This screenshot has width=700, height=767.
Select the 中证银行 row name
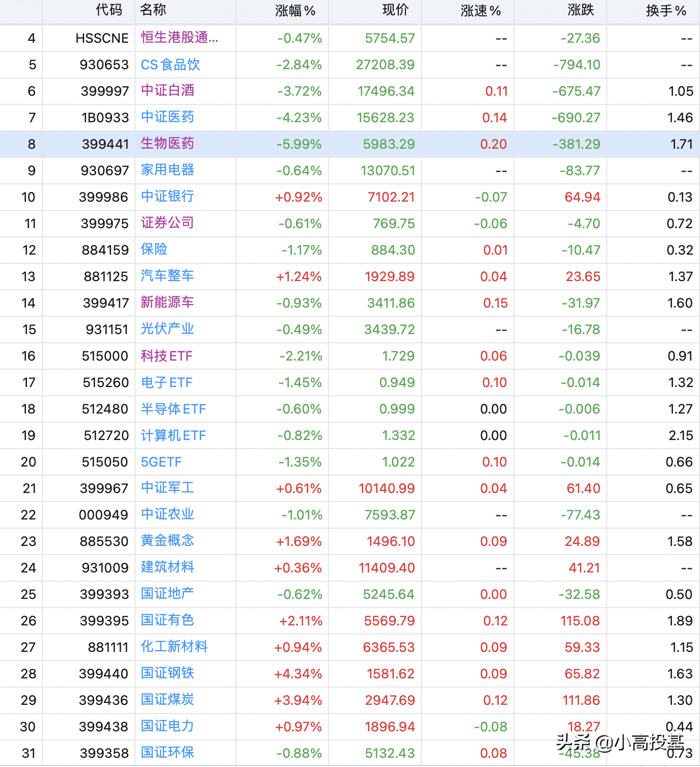pos(168,197)
